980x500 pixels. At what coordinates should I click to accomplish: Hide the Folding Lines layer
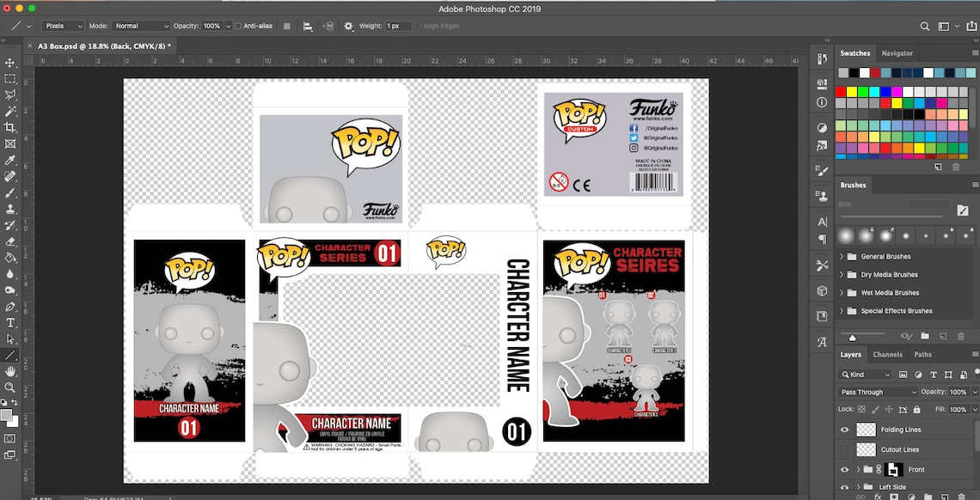click(x=845, y=430)
